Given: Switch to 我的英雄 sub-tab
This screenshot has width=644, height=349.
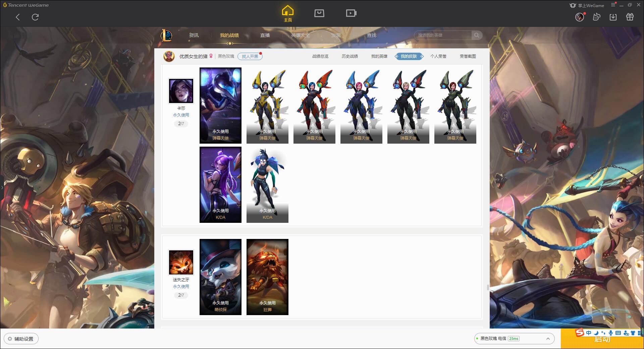Looking at the screenshot, I should pyautogui.click(x=379, y=56).
